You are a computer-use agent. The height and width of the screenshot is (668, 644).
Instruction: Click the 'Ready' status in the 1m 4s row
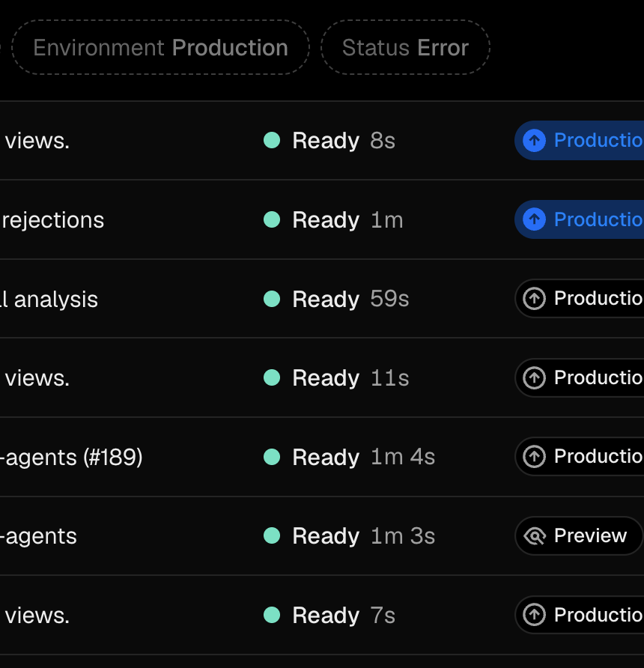tap(326, 458)
